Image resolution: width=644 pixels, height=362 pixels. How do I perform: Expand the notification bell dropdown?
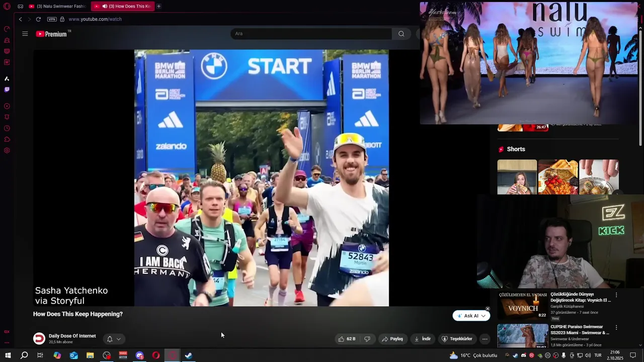tap(114, 339)
